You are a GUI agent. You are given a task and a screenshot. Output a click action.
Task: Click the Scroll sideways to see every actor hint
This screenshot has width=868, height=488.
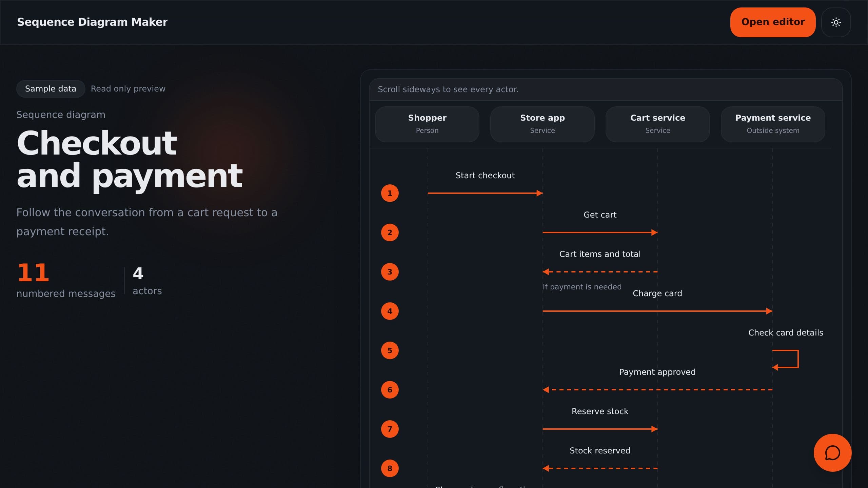[x=448, y=89]
